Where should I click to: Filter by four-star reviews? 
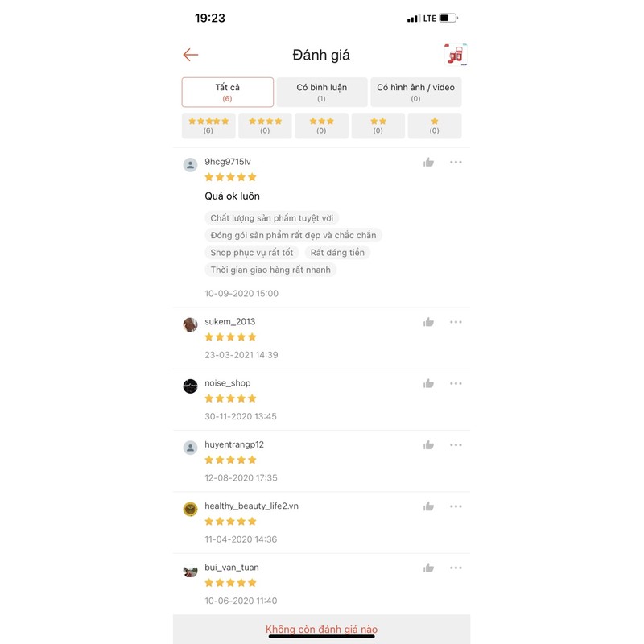265,126
